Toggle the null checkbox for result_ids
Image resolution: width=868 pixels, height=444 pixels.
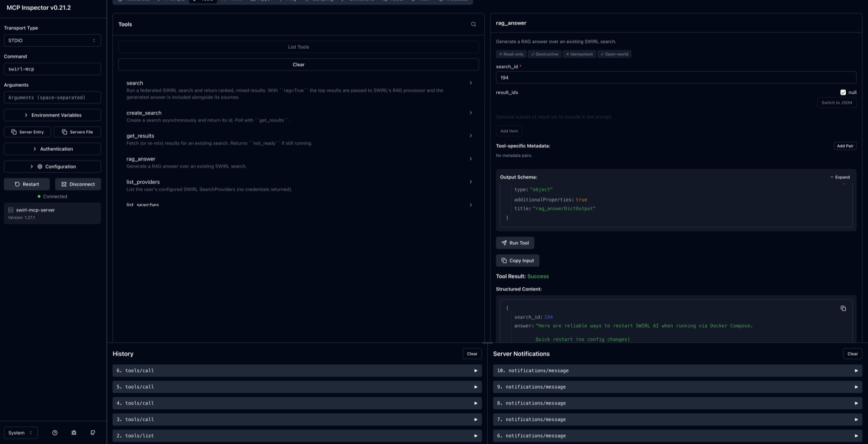pyautogui.click(x=843, y=92)
